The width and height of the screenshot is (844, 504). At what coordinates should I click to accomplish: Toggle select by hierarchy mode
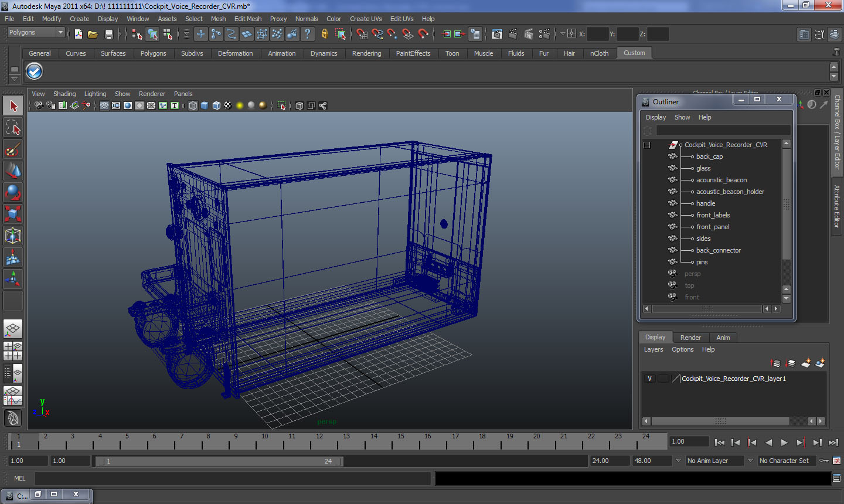pos(137,34)
